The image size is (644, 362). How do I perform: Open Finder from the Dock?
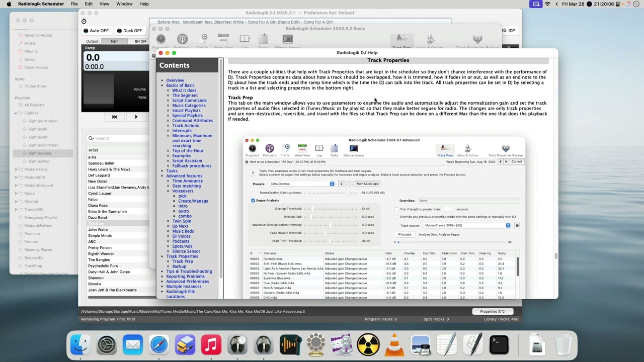80,345
